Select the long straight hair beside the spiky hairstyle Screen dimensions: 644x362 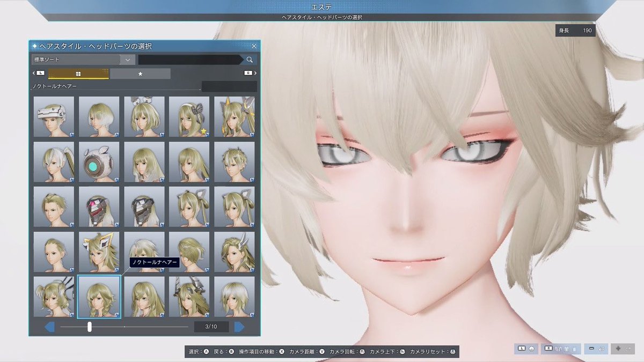coord(189,161)
